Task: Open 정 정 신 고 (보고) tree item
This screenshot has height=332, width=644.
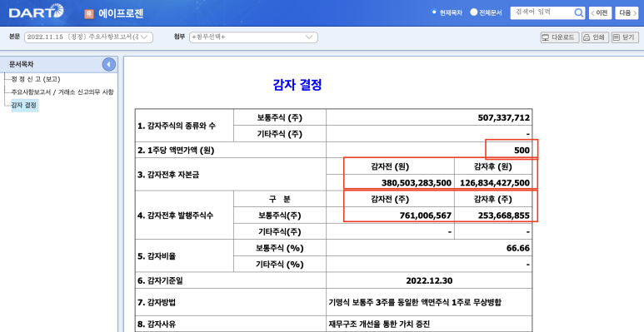Action: [35, 79]
